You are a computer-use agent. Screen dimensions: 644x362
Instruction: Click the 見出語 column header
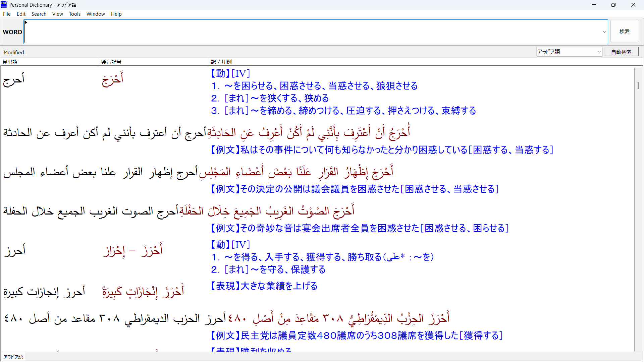tap(10, 62)
